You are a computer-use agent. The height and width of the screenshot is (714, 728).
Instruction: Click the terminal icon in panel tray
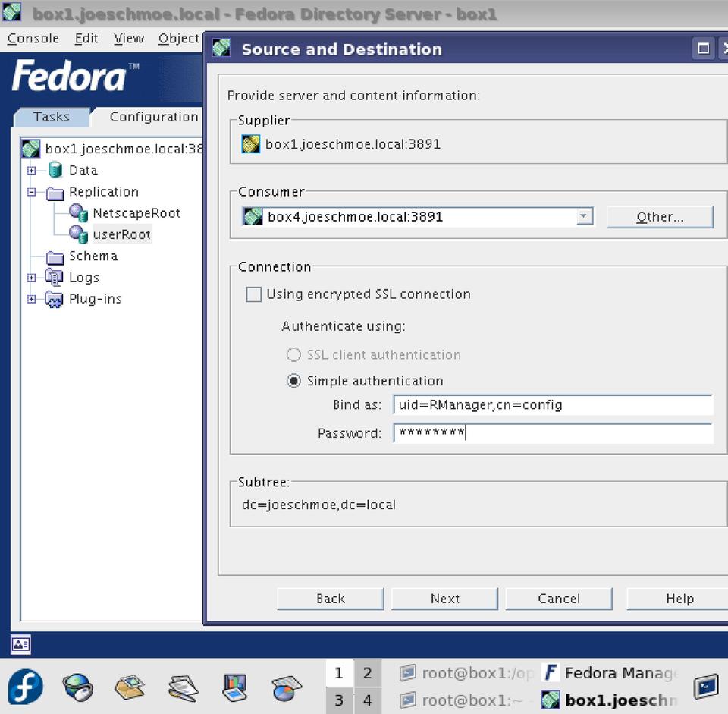point(706,686)
